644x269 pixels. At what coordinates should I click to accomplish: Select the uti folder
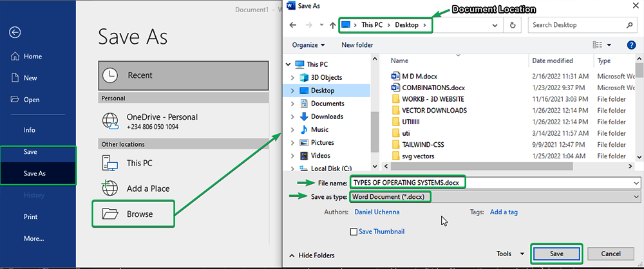pyautogui.click(x=406, y=133)
